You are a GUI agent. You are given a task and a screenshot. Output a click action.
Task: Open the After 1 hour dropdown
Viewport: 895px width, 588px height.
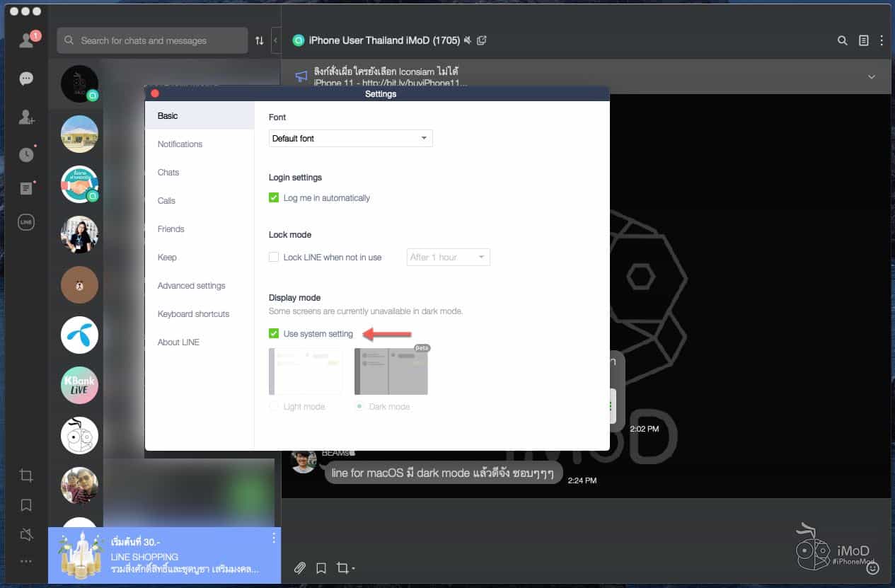[448, 258]
